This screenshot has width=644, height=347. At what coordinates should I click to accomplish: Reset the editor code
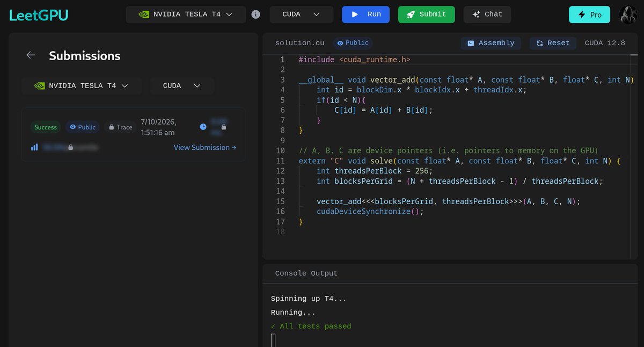(x=553, y=43)
